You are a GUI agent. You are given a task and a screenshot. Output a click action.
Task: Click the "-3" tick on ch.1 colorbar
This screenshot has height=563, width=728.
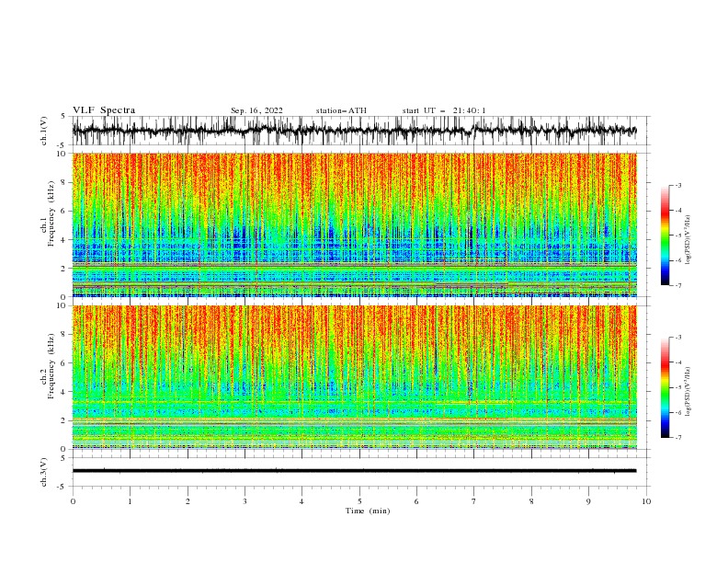(x=677, y=185)
